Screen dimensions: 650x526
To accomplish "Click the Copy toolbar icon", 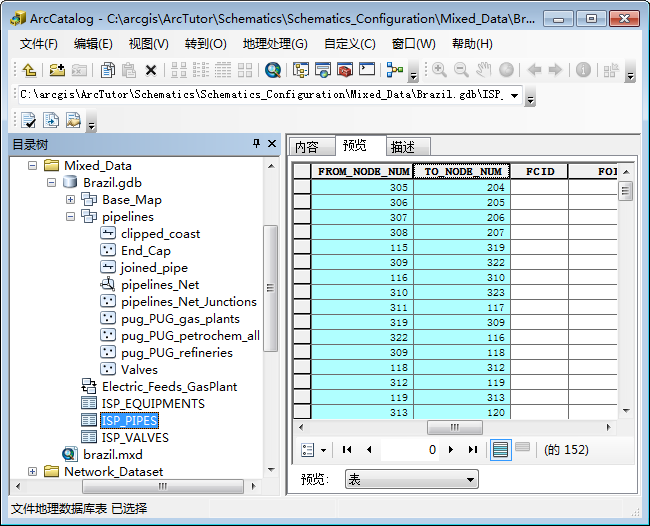I will [x=108, y=70].
